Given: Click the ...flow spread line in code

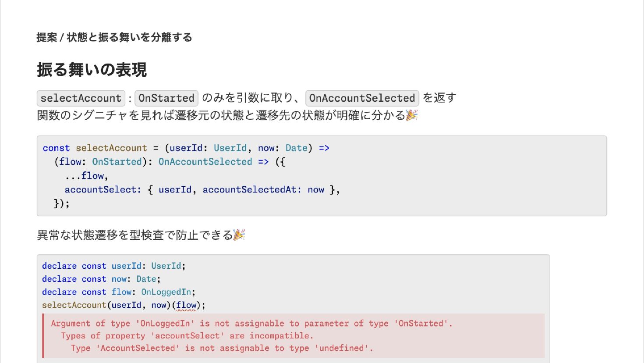Looking at the screenshot, I should (x=86, y=176).
